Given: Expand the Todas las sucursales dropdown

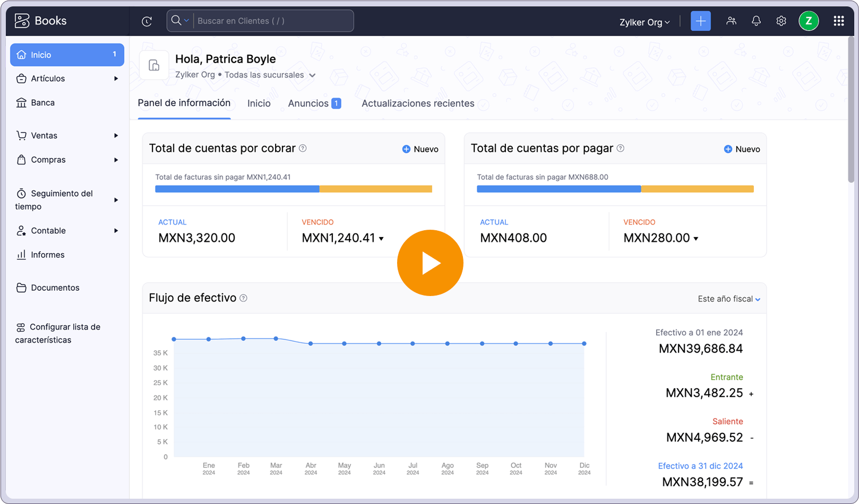Looking at the screenshot, I should tap(313, 75).
